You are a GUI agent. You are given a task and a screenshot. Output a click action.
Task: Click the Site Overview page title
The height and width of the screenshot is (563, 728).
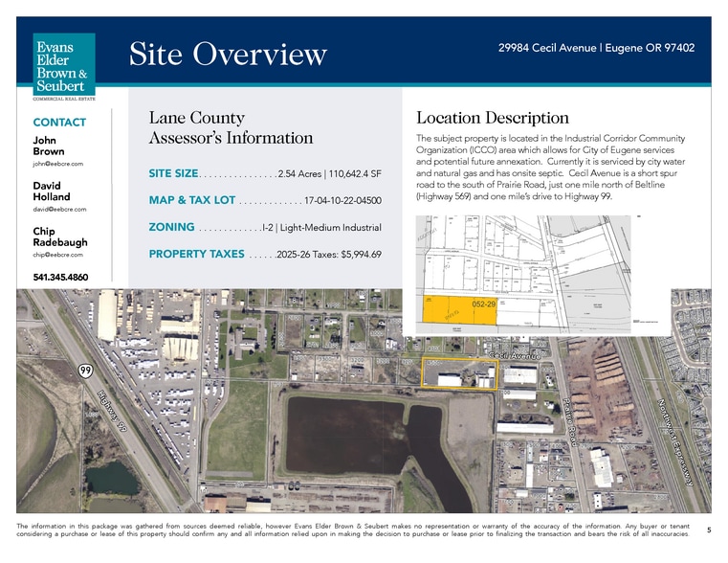click(x=228, y=55)
